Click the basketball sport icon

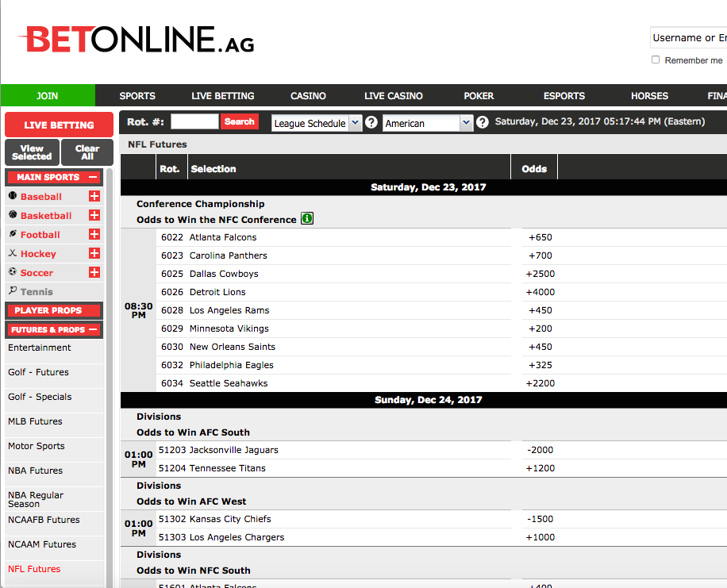tap(13, 215)
